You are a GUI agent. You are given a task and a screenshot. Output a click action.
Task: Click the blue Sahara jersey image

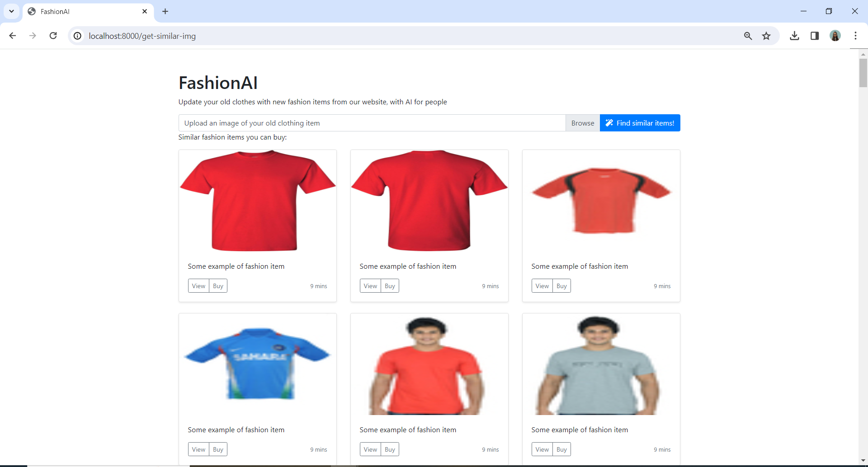coord(258,364)
